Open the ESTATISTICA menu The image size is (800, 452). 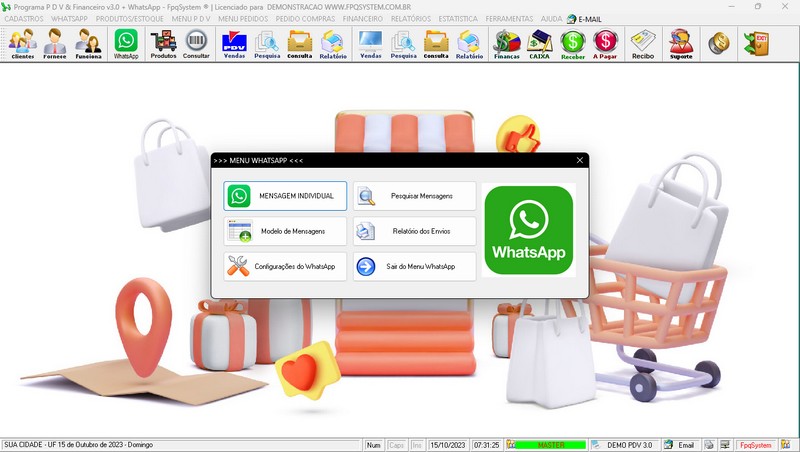458,19
